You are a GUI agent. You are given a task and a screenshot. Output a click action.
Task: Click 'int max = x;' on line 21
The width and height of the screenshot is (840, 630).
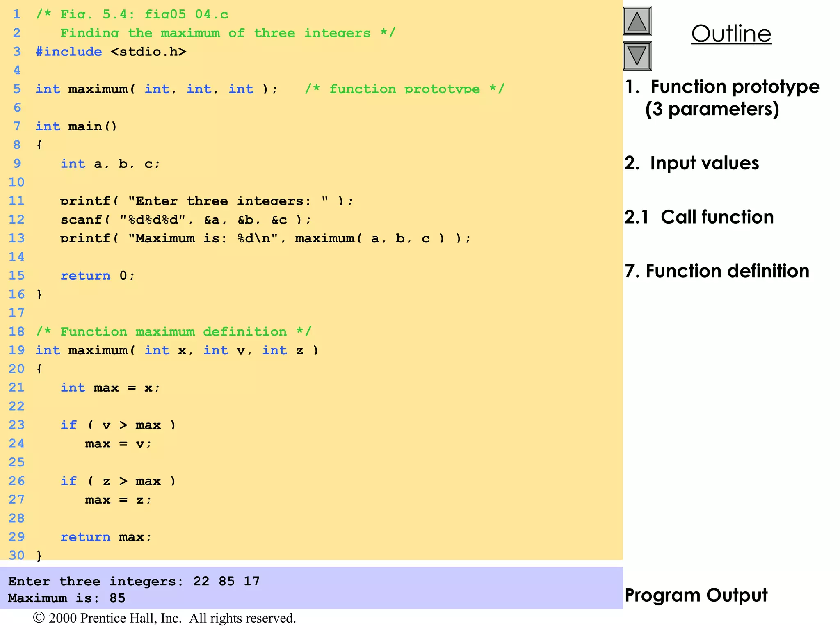pos(110,388)
